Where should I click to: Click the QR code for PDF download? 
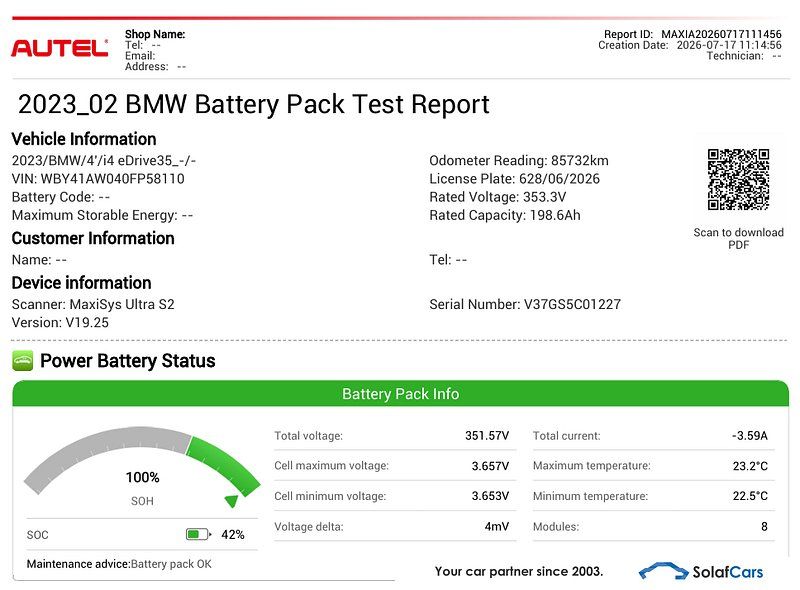(x=738, y=179)
